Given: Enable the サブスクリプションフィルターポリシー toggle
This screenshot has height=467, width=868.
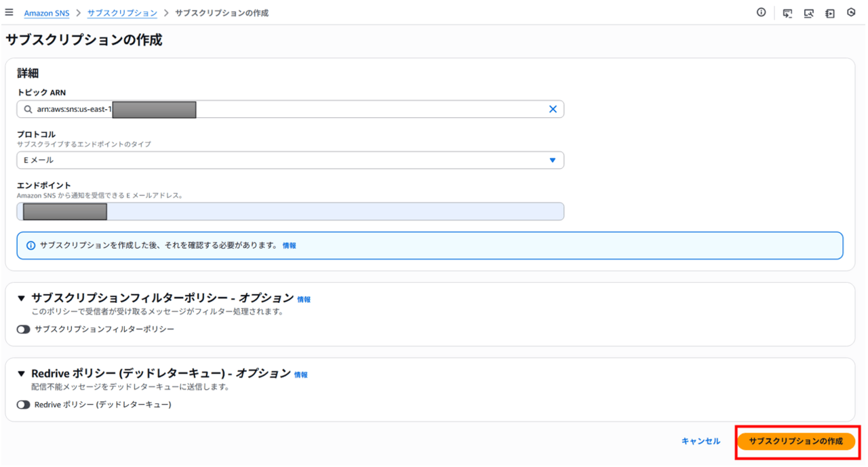Looking at the screenshot, I should click(x=24, y=329).
